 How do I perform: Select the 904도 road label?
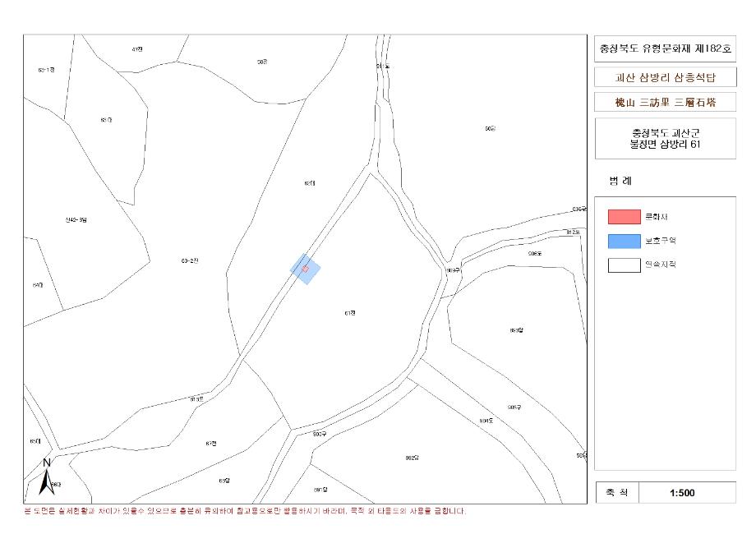coord(486,421)
